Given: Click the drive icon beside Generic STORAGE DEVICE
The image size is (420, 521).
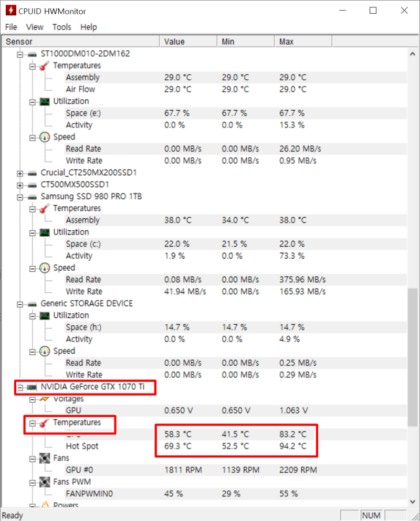Looking at the screenshot, I should pyautogui.click(x=31, y=303).
